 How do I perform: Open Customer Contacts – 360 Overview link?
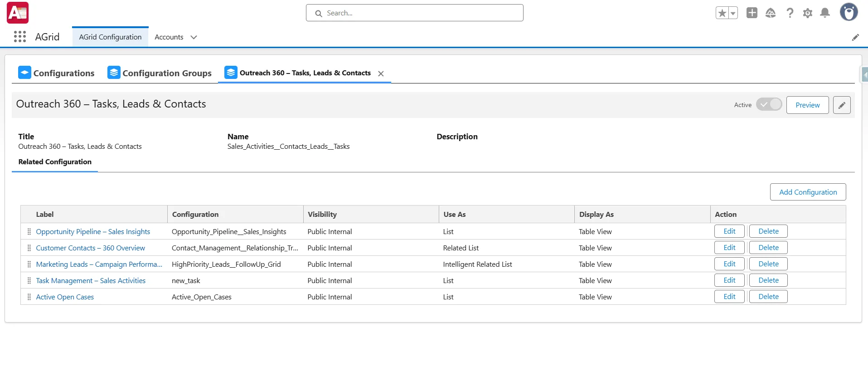pyautogui.click(x=91, y=248)
